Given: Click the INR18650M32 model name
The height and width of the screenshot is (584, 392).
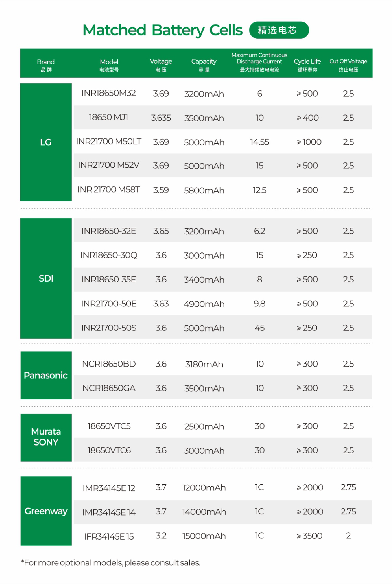Looking at the screenshot, I should click(x=108, y=93).
